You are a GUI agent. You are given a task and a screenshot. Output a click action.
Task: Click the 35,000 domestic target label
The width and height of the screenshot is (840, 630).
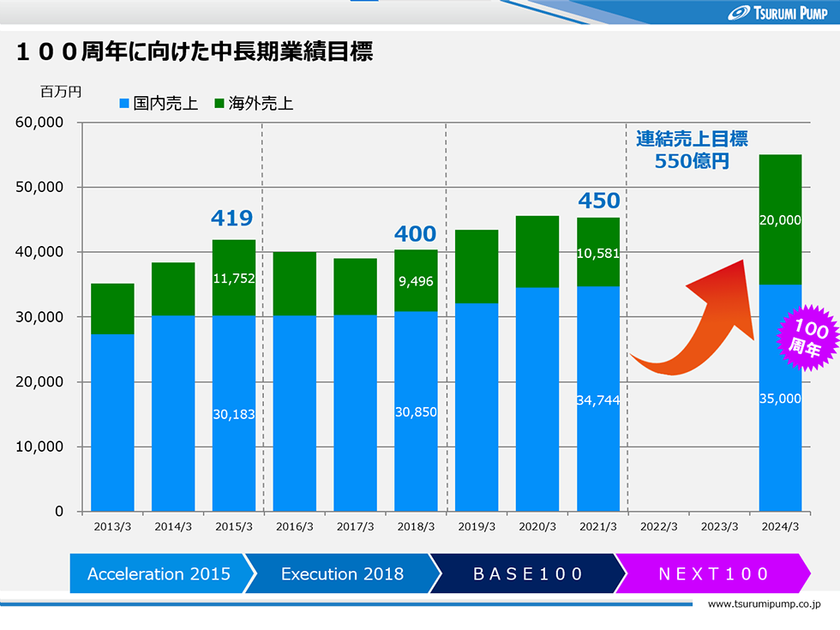780,399
